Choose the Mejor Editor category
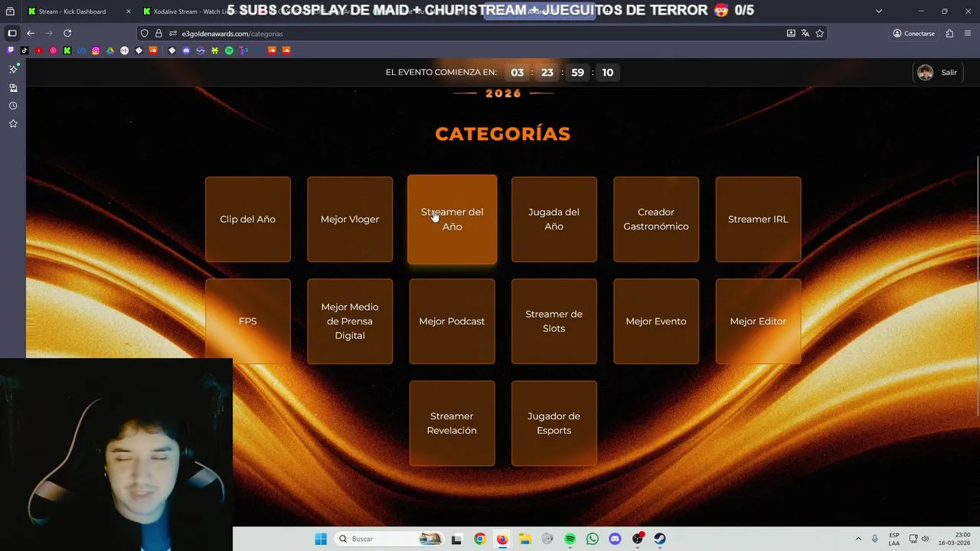Viewport: 980px width, 551px height. tap(758, 321)
